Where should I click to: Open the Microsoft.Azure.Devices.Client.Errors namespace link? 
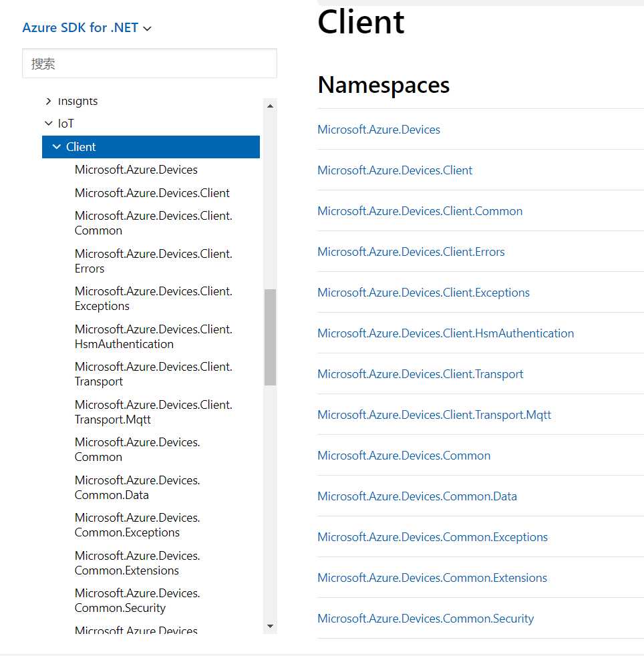[411, 252]
